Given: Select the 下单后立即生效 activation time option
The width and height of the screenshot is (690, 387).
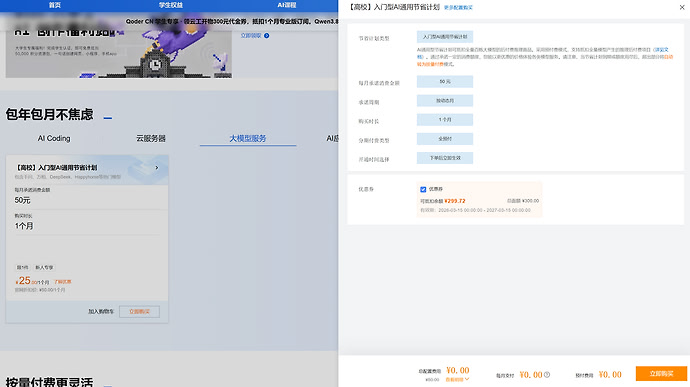Looking at the screenshot, I should click(x=445, y=158).
